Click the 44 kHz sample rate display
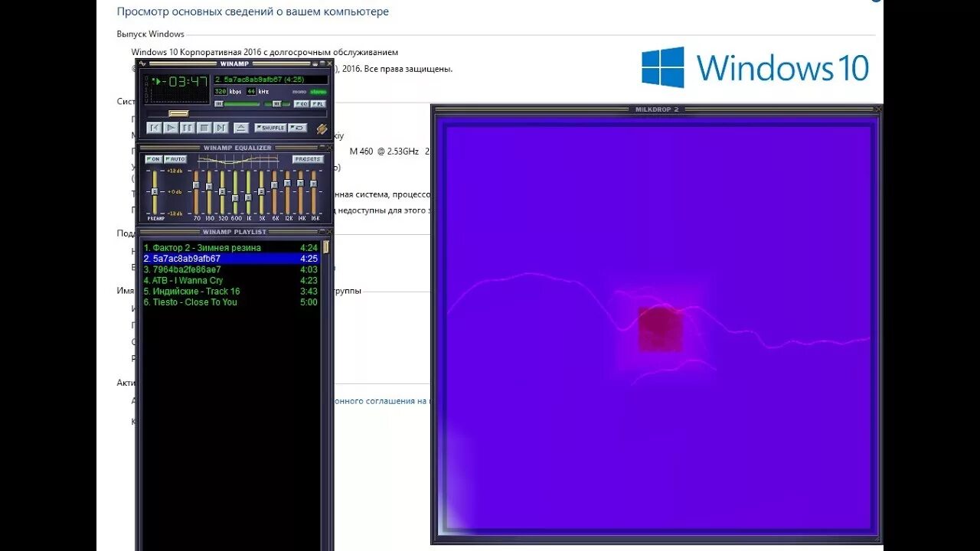 point(251,91)
